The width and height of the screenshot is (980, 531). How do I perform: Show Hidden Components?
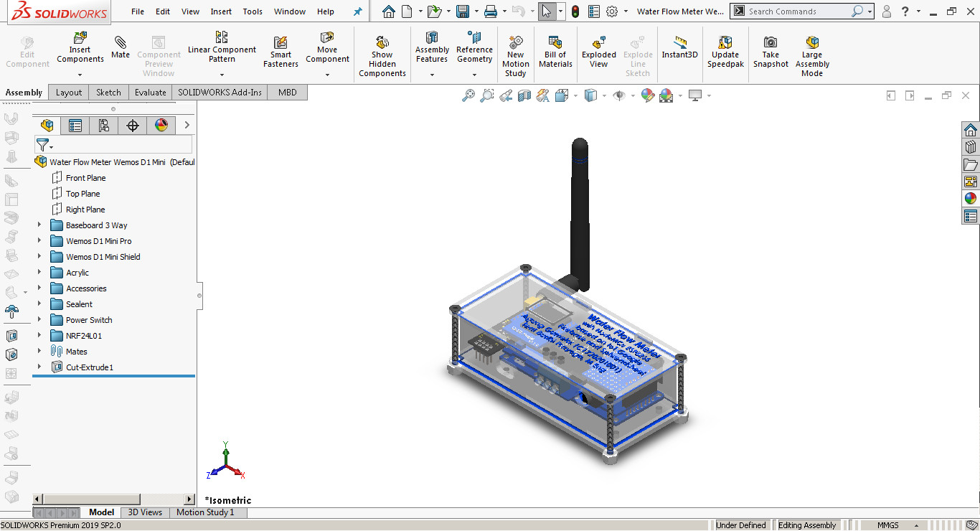click(382, 56)
